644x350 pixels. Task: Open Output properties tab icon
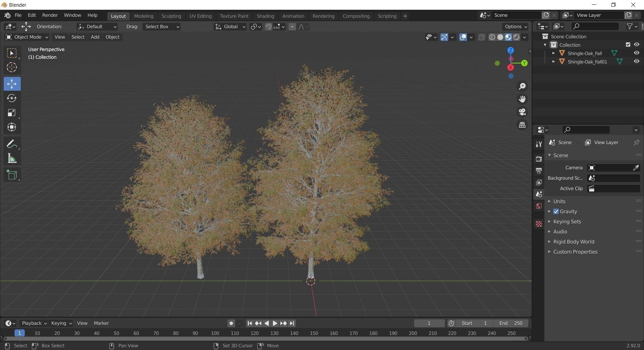point(539,171)
